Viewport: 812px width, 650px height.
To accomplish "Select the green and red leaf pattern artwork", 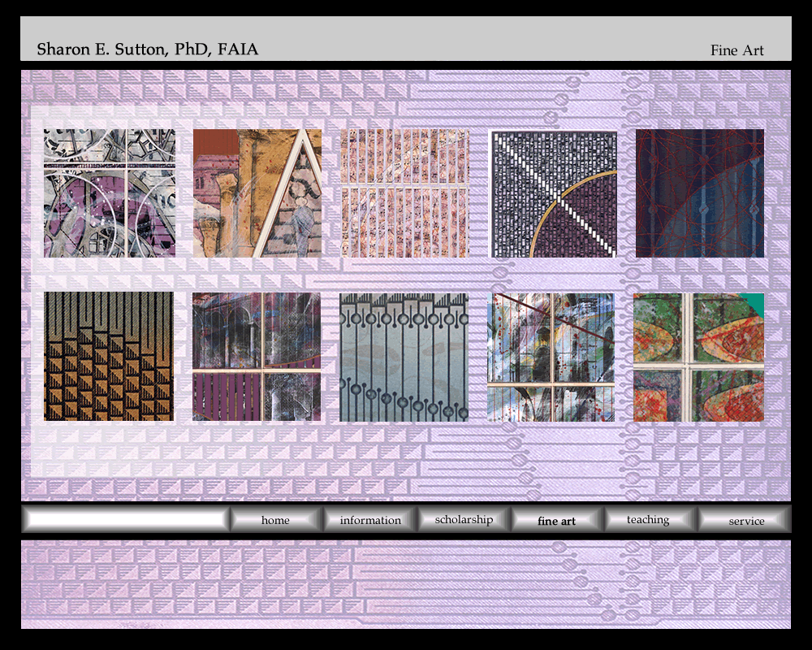I will pyautogui.click(x=698, y=357).
